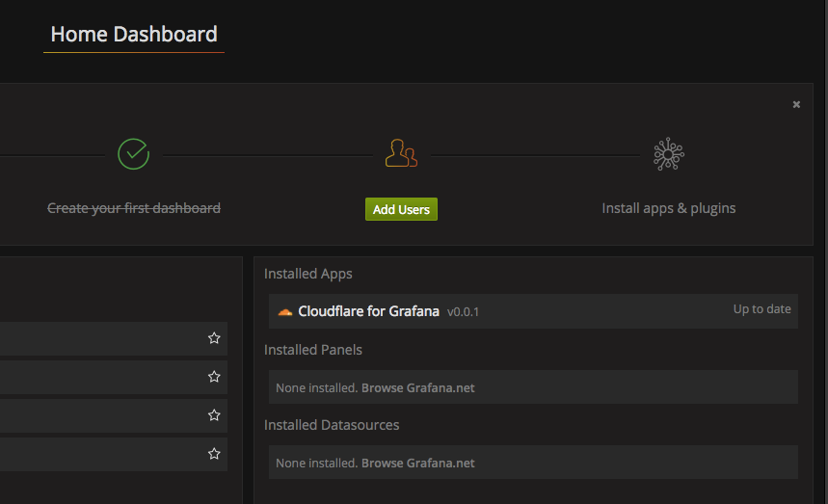Favorite the third dashboard with its star
Image resolution: width=828 pixels, height=504 pixels.
pos(214,415)
